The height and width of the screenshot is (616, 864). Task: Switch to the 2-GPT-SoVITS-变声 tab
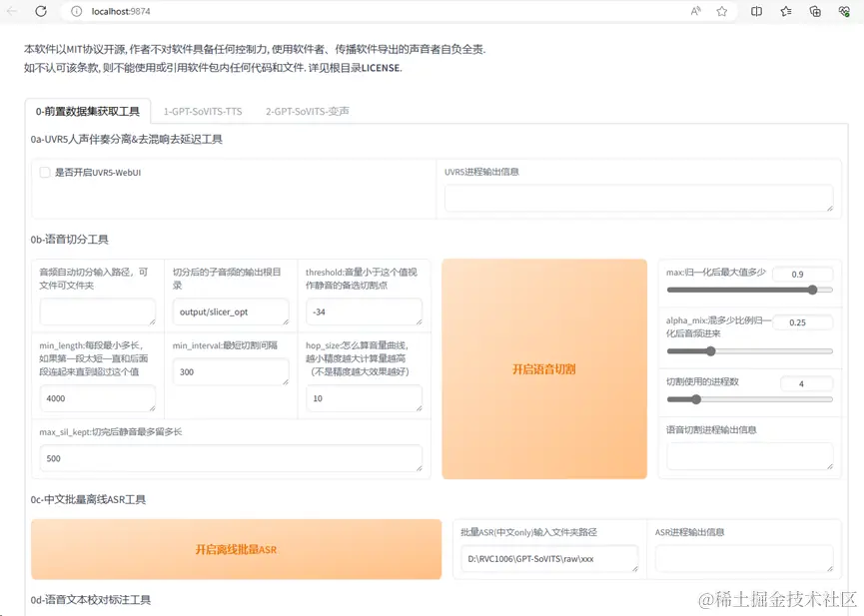click(308, 111)
